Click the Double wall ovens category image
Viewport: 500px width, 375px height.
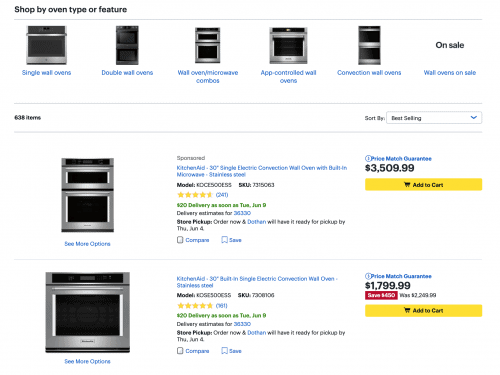click(127, 45)
